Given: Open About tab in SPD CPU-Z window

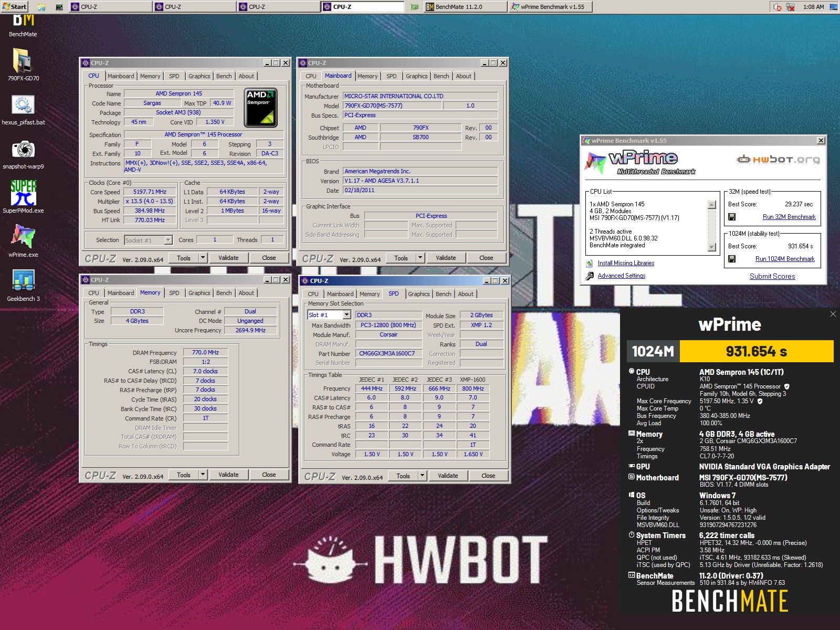Looking at the screenshot, I should (466, 294).
